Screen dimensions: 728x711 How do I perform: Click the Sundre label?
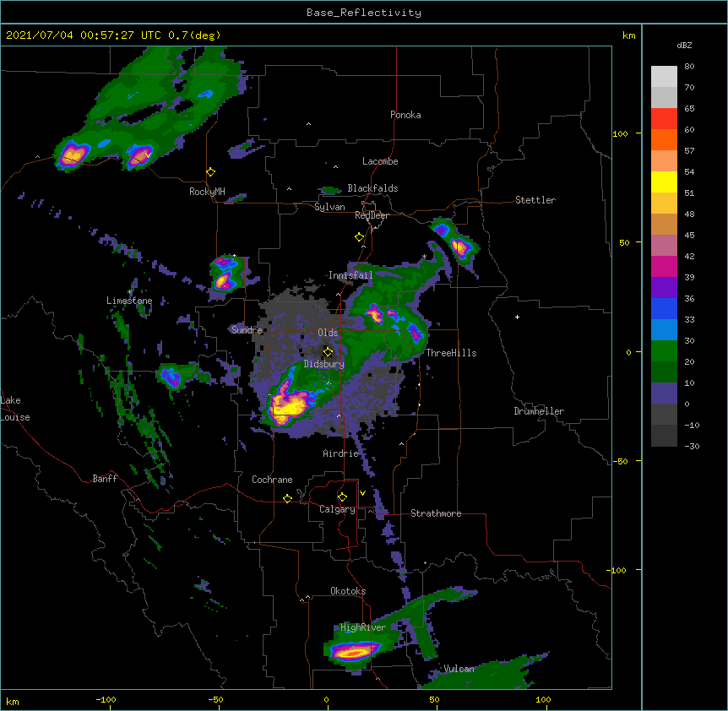point(247,330)
